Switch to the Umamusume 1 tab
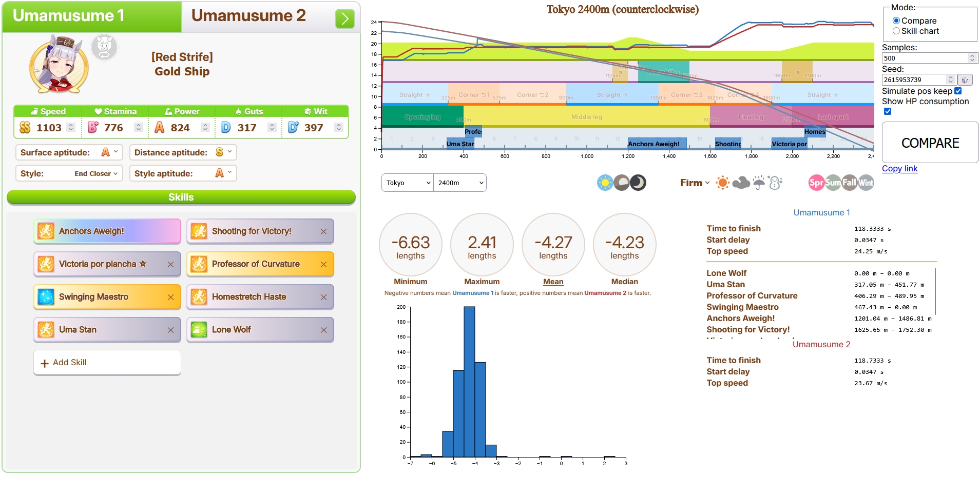 pyautogui.click(x=92, y=16)
